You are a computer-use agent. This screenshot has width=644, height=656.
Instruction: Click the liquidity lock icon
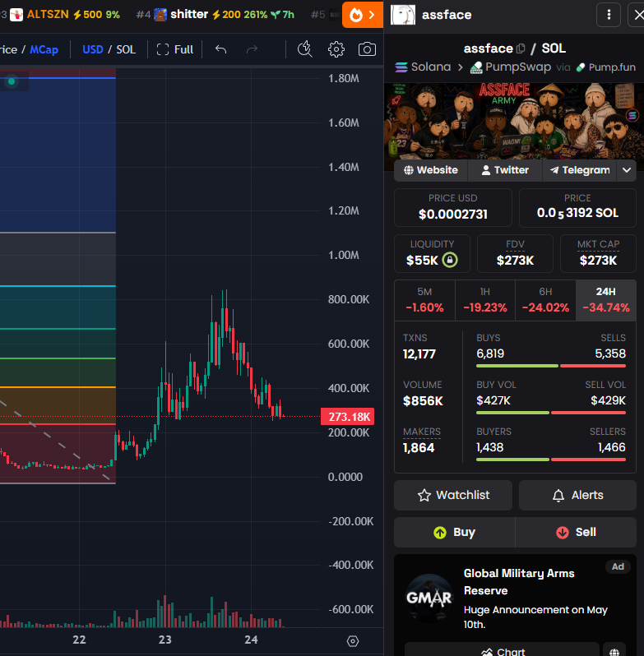click(450, 260)
